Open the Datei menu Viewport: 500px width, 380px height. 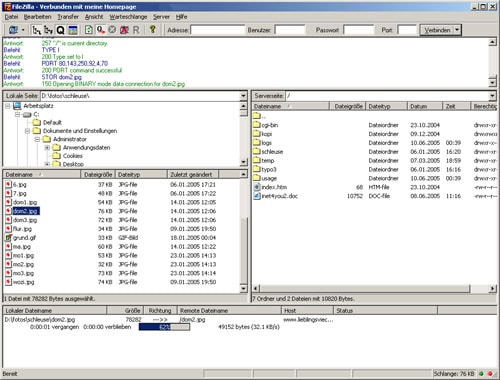click(x=11, y=17)
